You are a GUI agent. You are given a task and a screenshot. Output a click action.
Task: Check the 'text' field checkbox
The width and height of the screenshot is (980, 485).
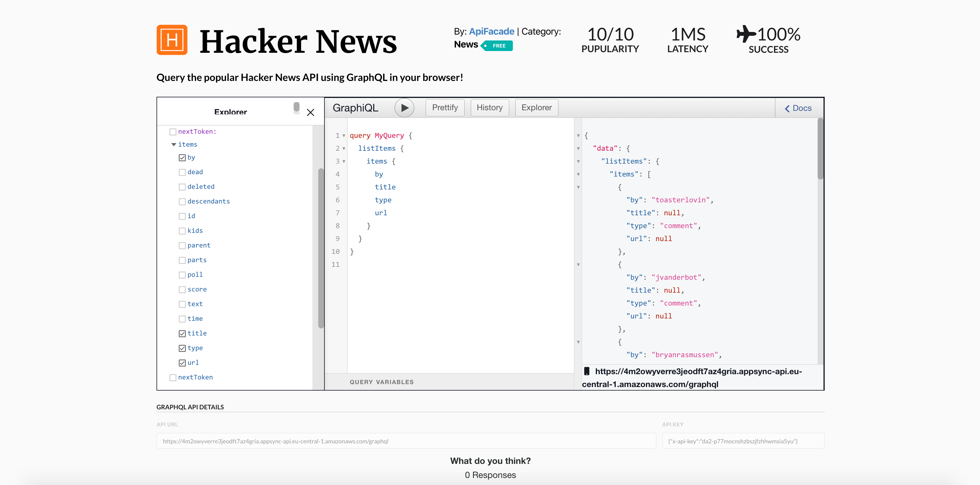182,304
